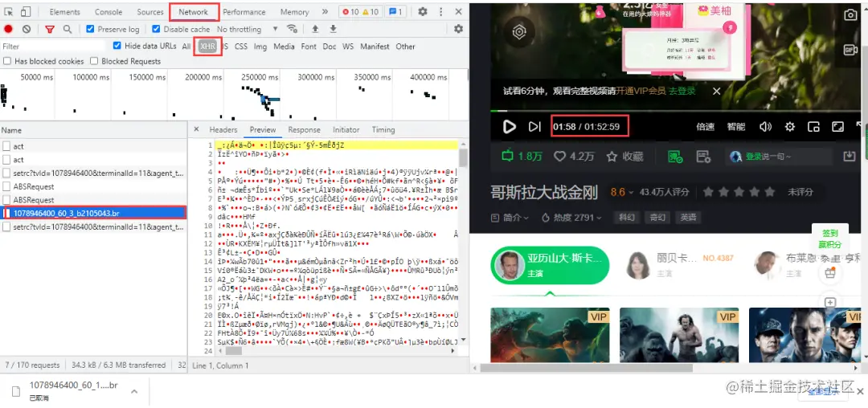
Task: Import HAR file with upload arrow
Action: [315, 29]
